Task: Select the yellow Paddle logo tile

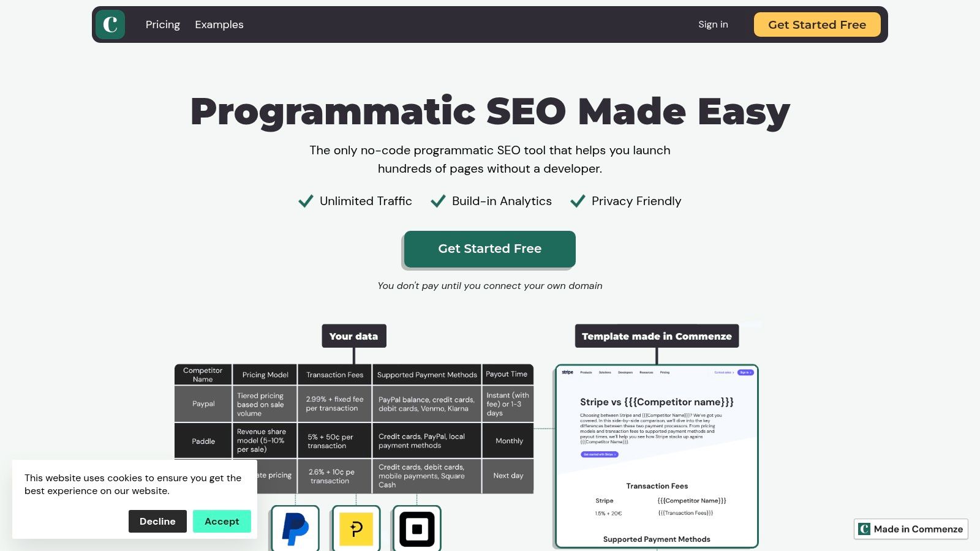Action: 356,528
